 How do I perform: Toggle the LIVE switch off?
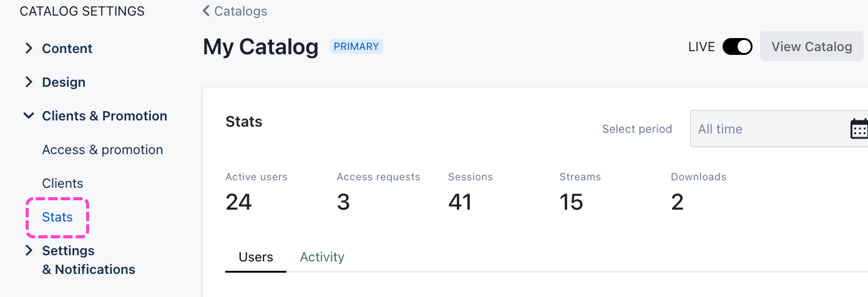[737, 47]
